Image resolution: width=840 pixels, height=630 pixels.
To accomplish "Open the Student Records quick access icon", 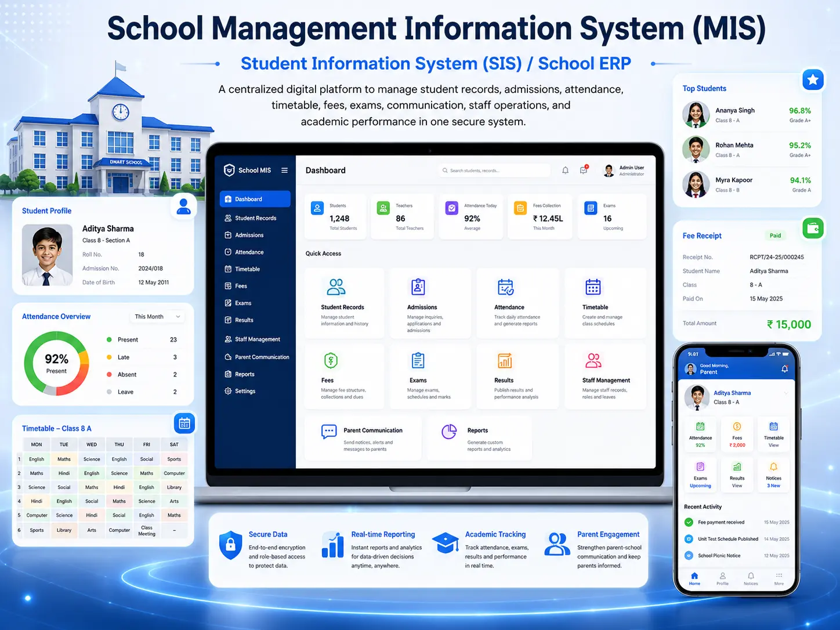I will point(336,287).
